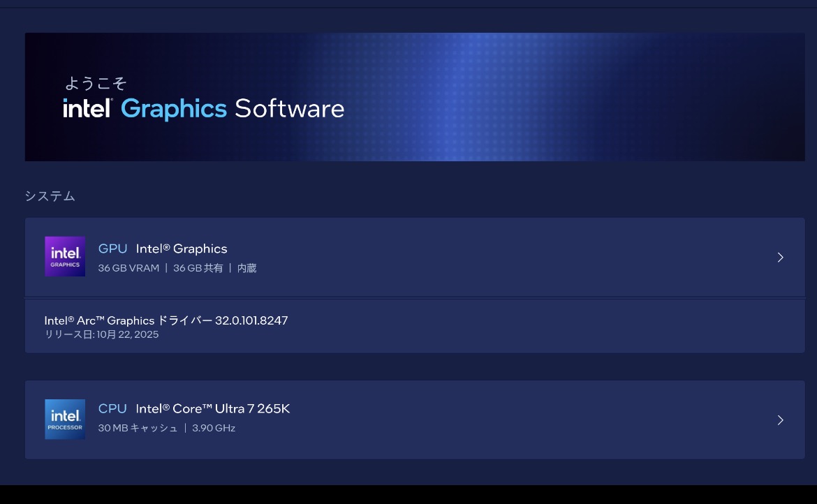This screenshot has height=504, width=817.
Task: Click the 'GPU' label in the graphics card
Action: 112,249
